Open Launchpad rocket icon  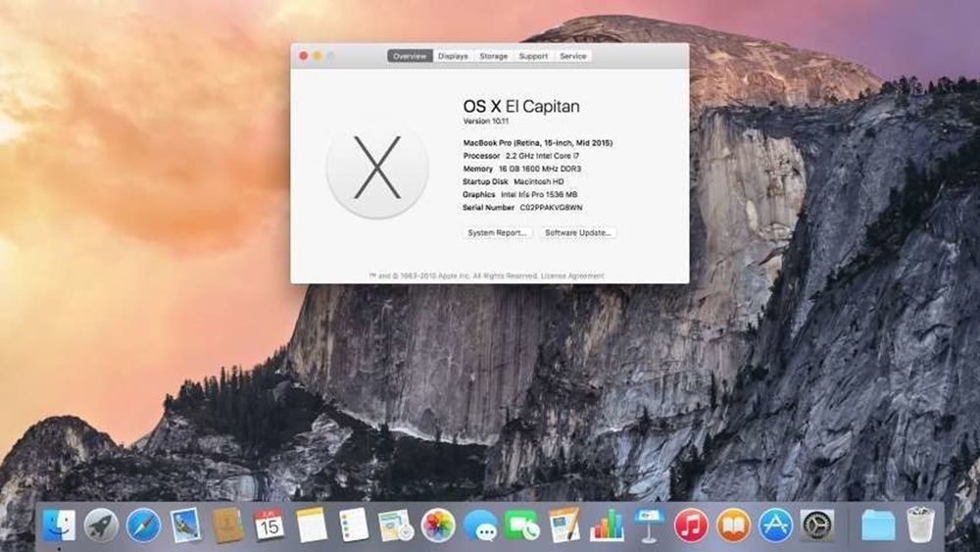tap(101, 526)
